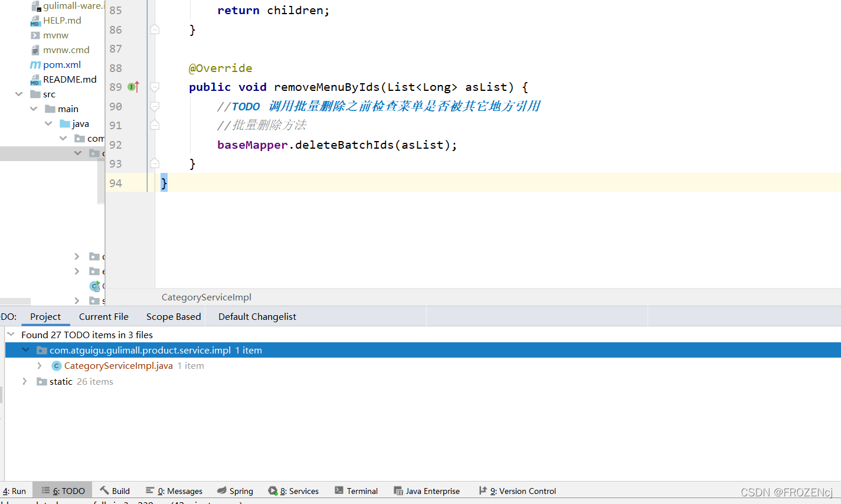Screen dimensions: 841x504
Task: Open the 8: Services tool window
Action: pyautogui.click(x=293, y=491)
